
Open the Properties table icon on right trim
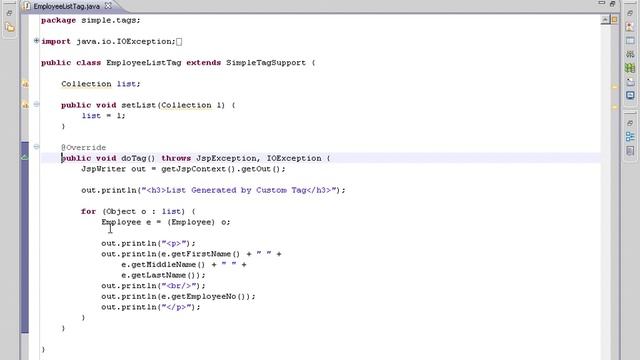coord(630,40)
